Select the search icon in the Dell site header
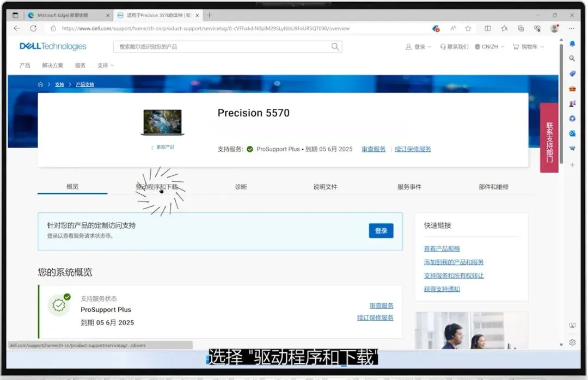 point(335,47)
